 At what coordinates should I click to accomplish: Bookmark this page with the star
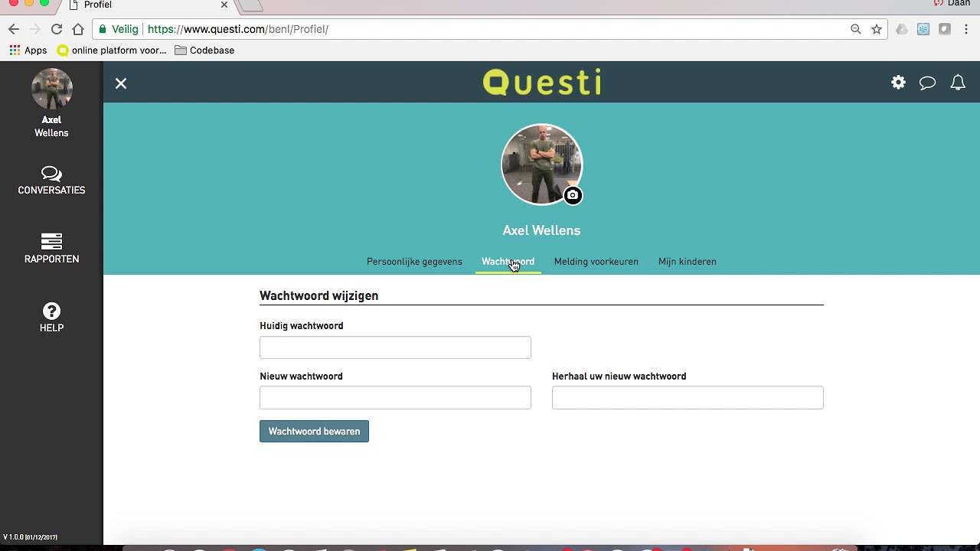(x=877, y=29)
